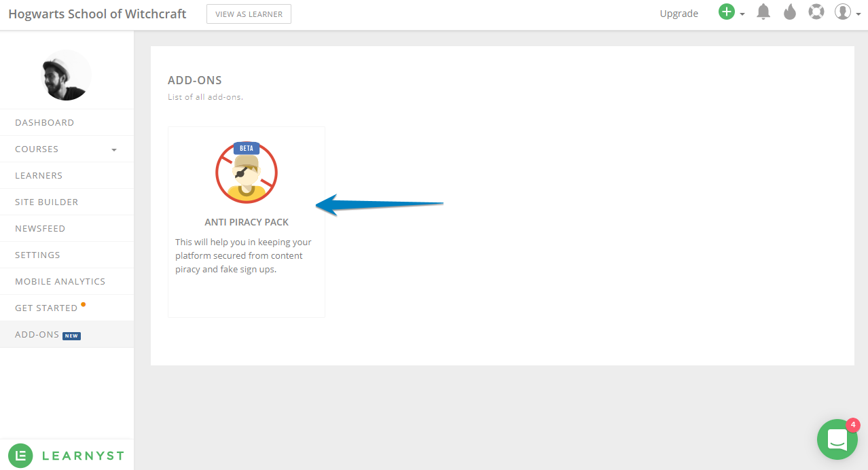This screenshot has width=868, height=470.
Task: Open the chat widget bubble
Action: [x=837, y=439]
